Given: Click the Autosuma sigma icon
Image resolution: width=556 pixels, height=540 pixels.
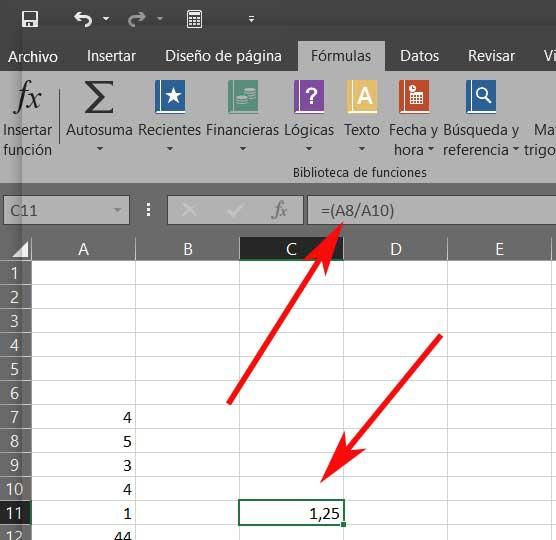Looking at the screenshot, I should pyautogui.click(x=99, y=96).
